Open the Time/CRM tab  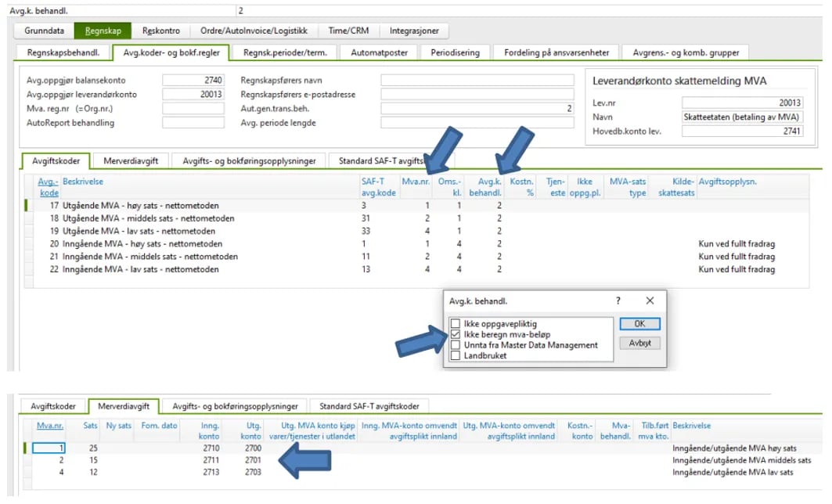[348, 31]
